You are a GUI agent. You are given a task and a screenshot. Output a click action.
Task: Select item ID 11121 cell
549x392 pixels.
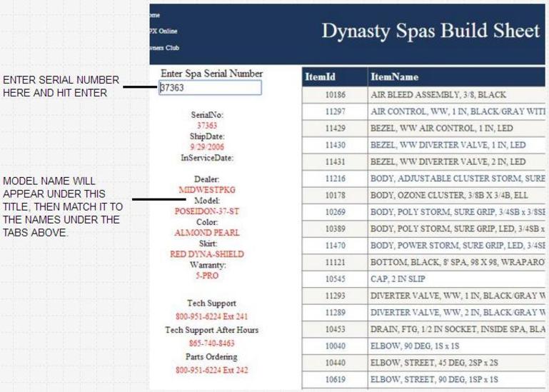[335, 262]
